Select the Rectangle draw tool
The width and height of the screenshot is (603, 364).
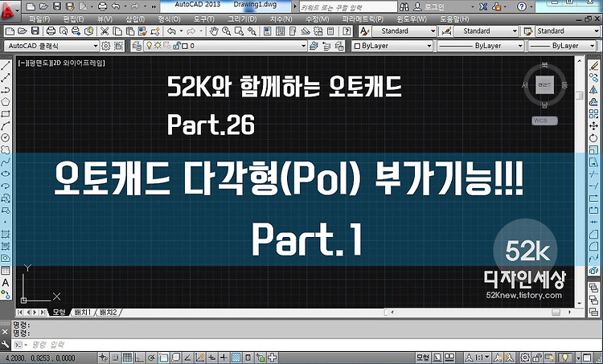point(6,114)
